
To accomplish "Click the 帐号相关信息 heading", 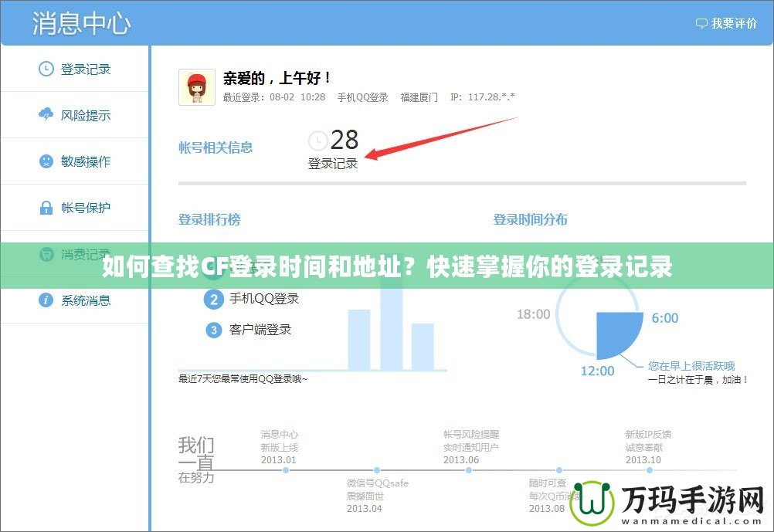I will (216, 147).
